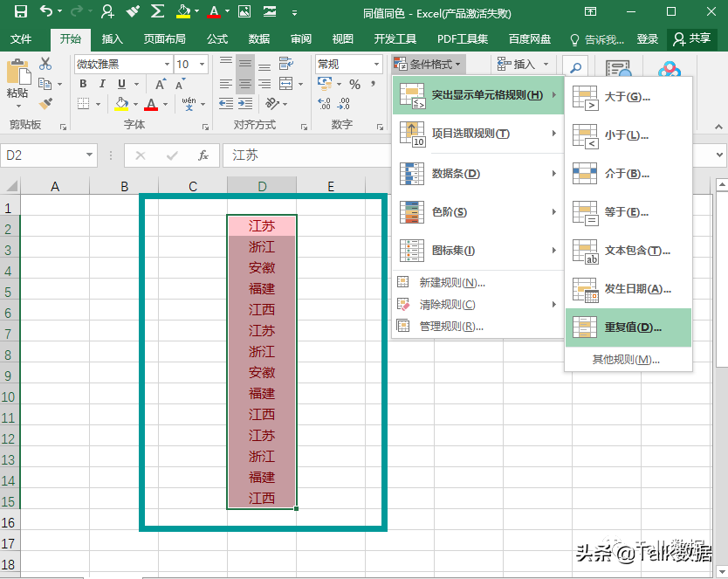The width and height of the screenshot is (728, 579).
Task: Open the 清除规则(C) submenu
Action: coord(478,305)
